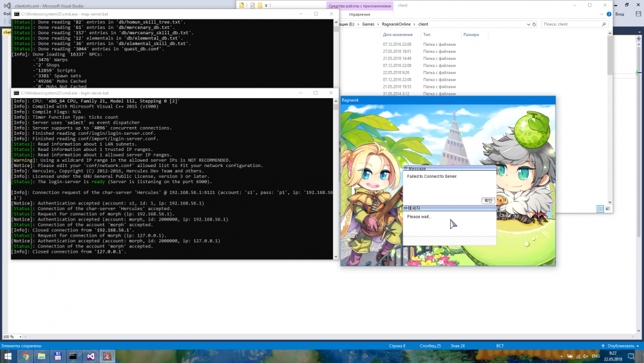Click the login-server console scroll up arrow
This screenshot has width=644, height=363.
[x=336, y=101]
